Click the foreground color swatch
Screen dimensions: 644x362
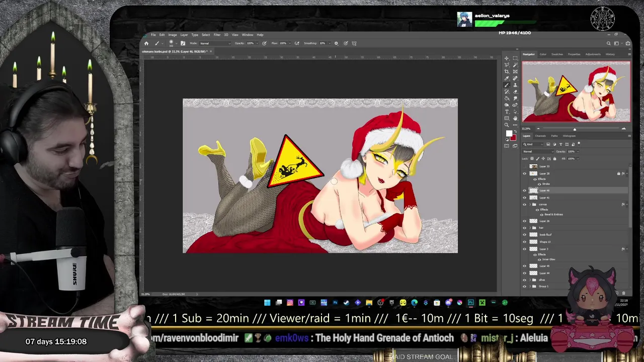[509, 133]
